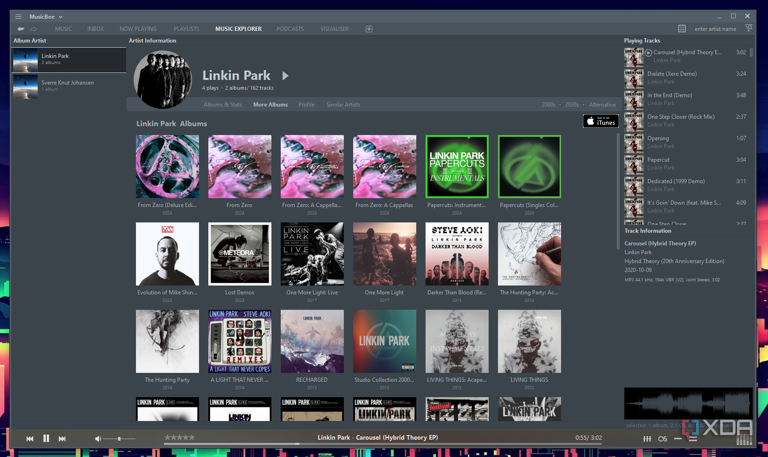Open LIVING THINGS: Acapellas album cover
The height and width of the screenshot is (457, 768).
[x=457, y=341]
